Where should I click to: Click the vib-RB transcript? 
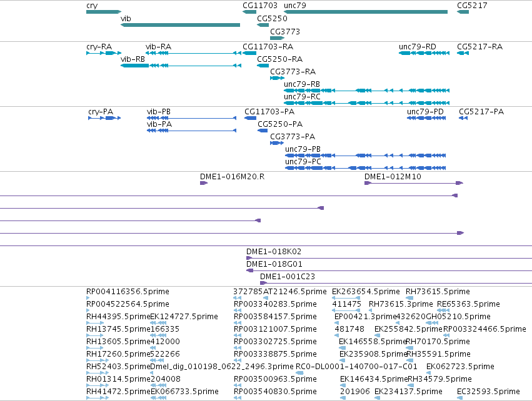181,66
